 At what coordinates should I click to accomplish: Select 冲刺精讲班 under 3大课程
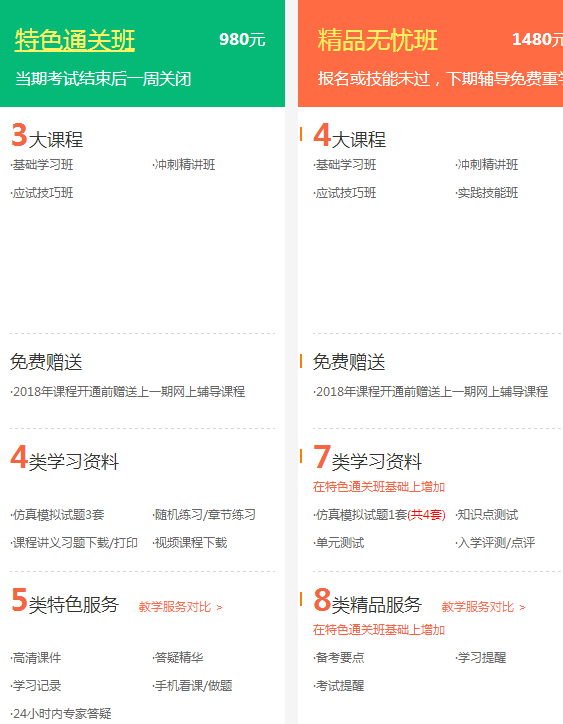pos(184,165)
